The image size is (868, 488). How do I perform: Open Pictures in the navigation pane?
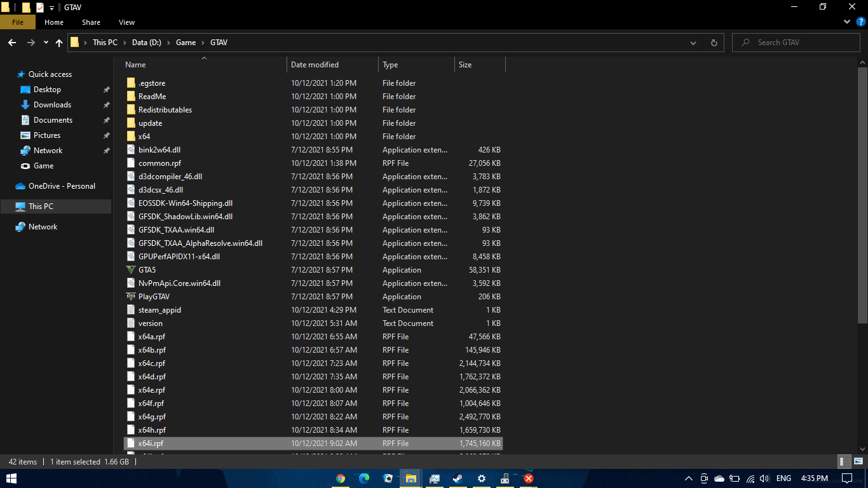46,135
